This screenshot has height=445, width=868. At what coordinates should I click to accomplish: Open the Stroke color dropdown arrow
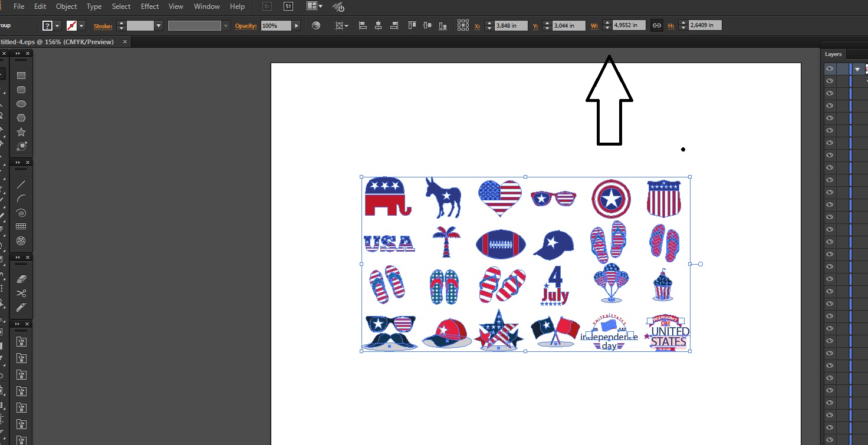[82, 25]
